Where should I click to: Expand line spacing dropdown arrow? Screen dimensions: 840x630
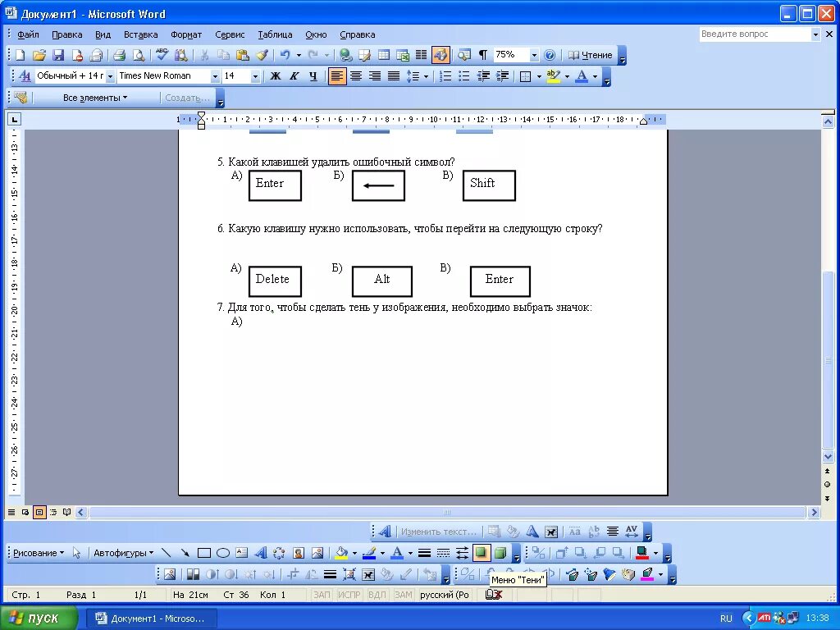pos(426,76)
